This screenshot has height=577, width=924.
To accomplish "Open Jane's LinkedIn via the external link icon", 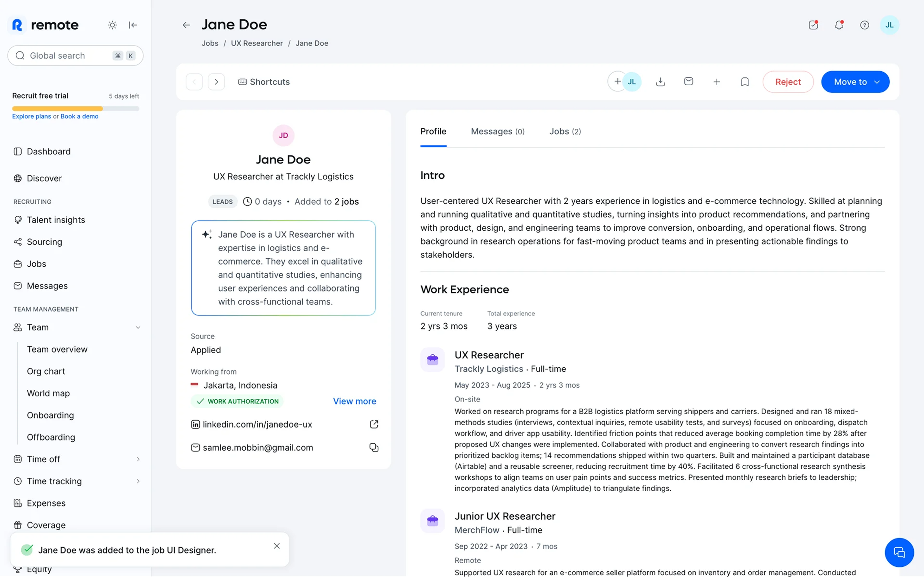I will pyautogui.click(x=373, y=424).
